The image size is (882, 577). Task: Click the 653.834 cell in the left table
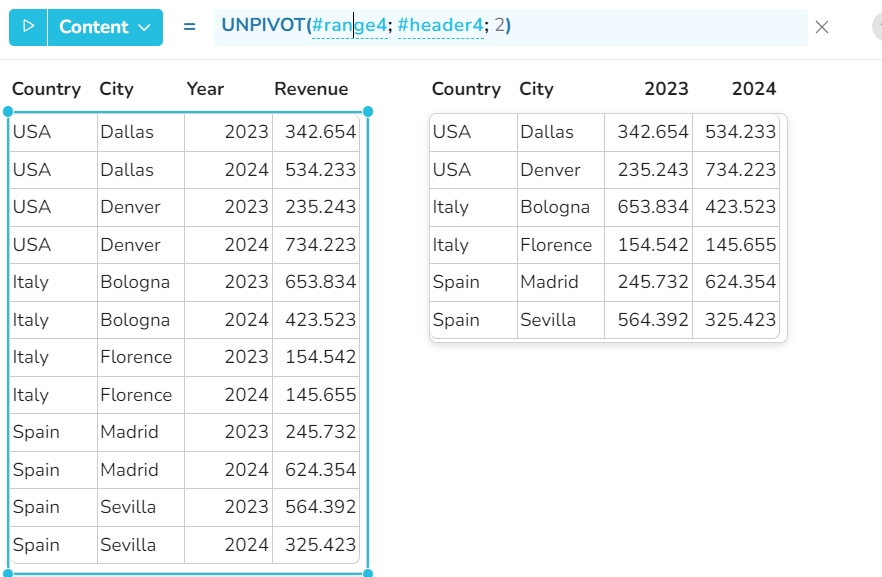click(320, 282)
